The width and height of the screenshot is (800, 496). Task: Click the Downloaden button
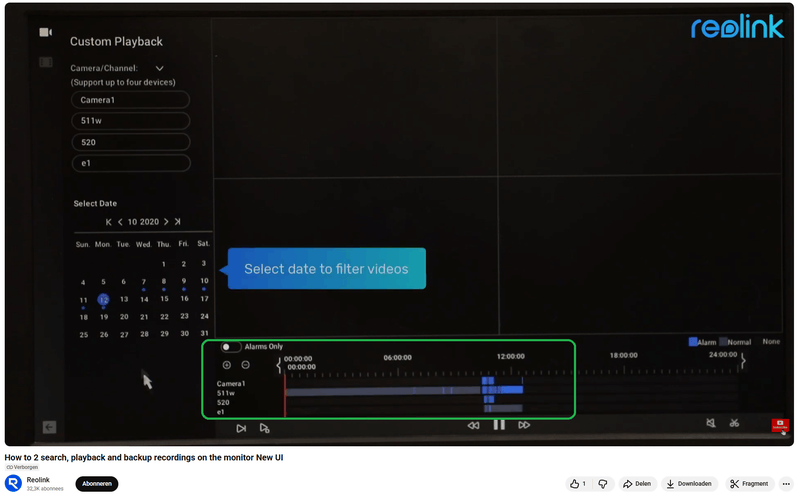(x=689, y=484)
